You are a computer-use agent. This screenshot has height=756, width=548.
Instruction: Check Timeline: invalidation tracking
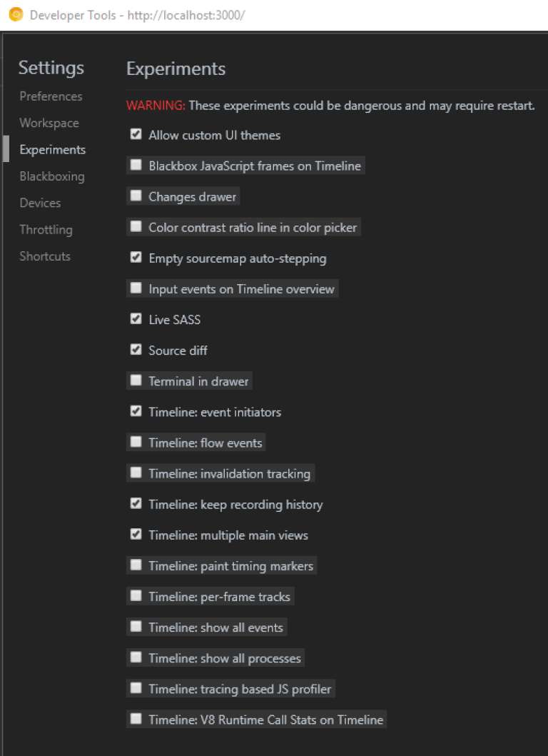pos(136,473)
